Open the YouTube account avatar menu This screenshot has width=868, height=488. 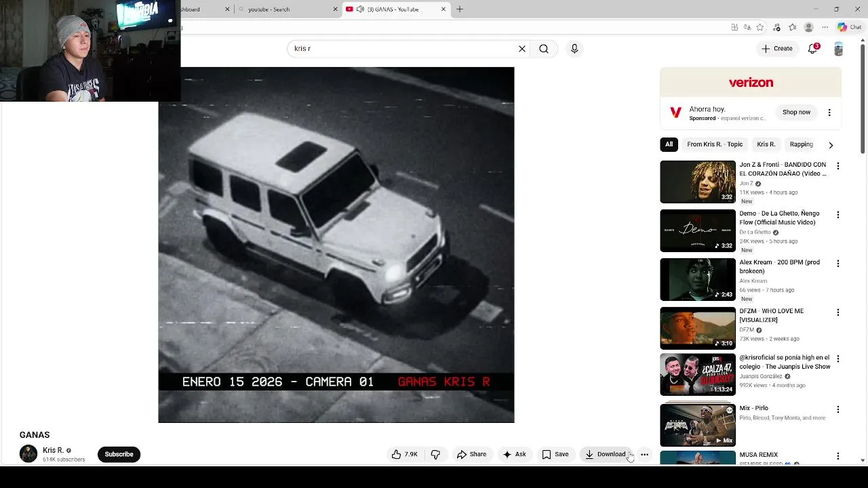(x=839, y=49)
